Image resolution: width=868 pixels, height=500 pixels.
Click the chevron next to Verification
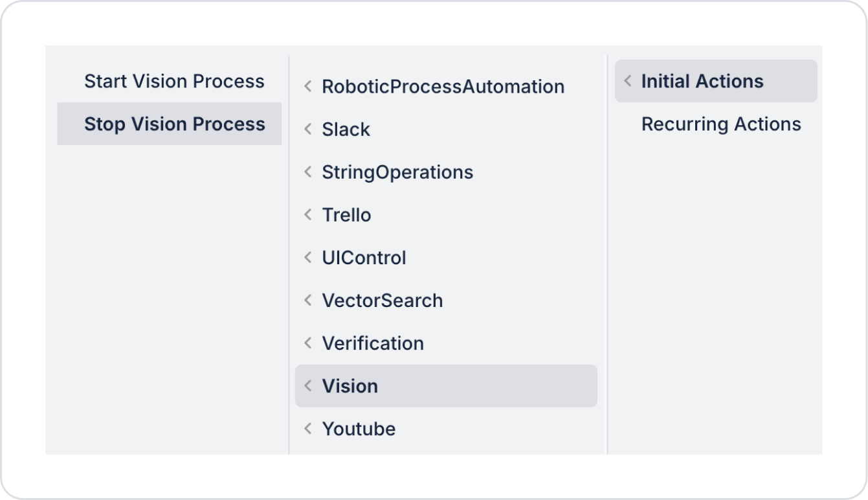coord(308,343)
